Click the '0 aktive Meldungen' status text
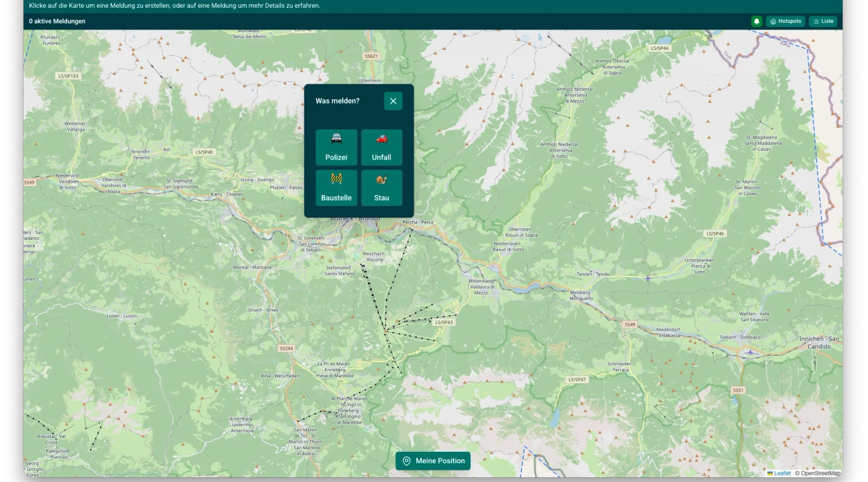 pyautogui.click(x=57, y=21)
